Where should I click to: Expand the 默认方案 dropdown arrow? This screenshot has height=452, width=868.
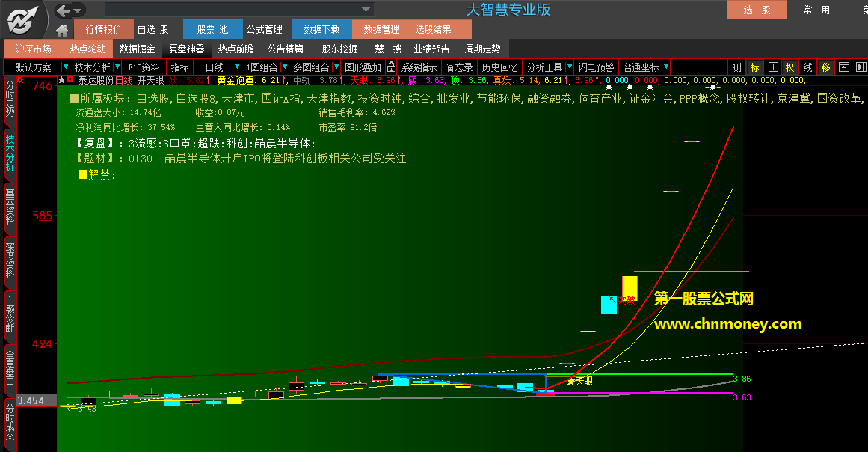[65, 67]
